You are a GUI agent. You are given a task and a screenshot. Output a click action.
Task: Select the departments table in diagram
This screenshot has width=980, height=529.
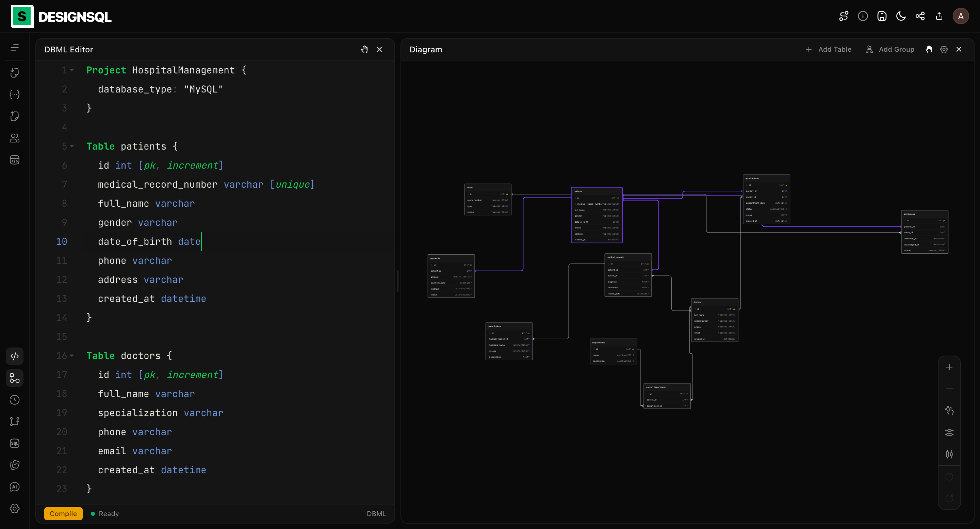pyautogui.click(x=613, y=352)
